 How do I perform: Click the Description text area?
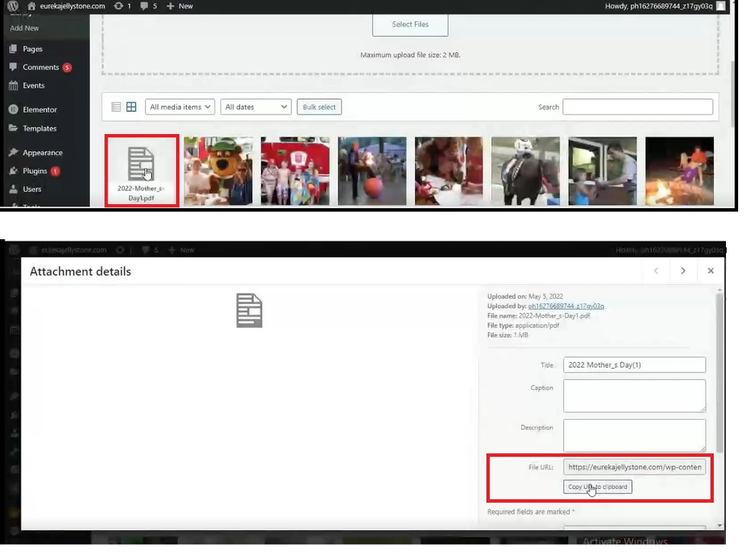634,435
